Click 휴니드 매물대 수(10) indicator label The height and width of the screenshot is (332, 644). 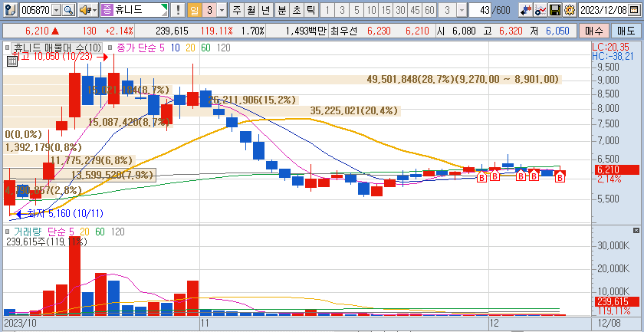[58, 48]
